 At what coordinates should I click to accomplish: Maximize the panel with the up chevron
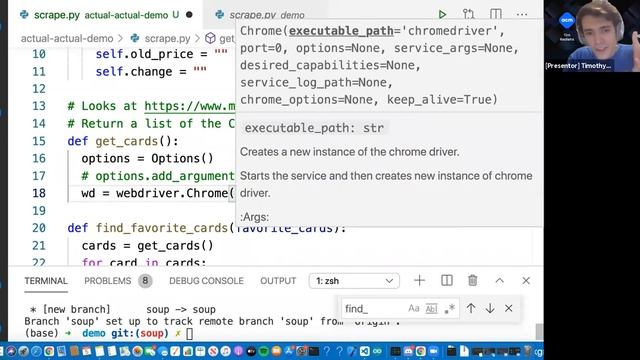(500, 281)
